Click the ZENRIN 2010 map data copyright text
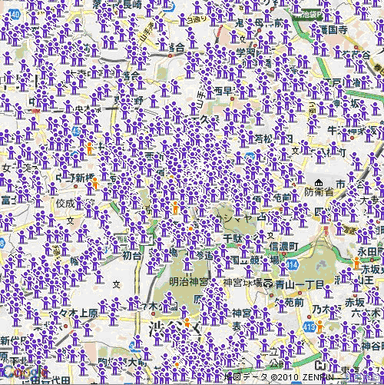The height and width of the screenshot is (385, 384). coord(279,377)
